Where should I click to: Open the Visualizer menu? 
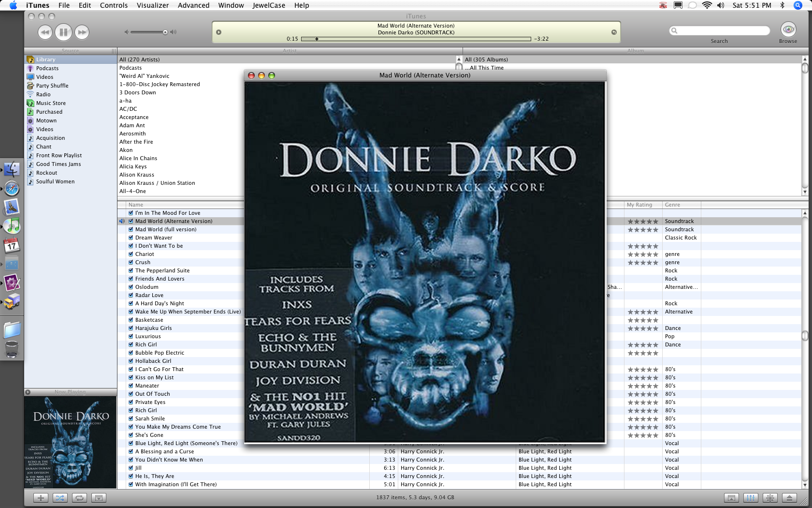click(153, 5)
